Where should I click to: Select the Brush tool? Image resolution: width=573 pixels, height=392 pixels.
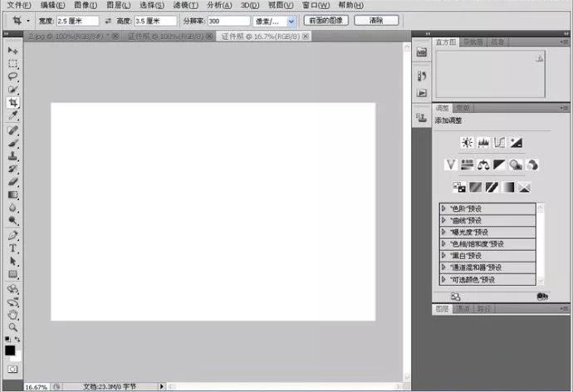(x=12, y=143)
